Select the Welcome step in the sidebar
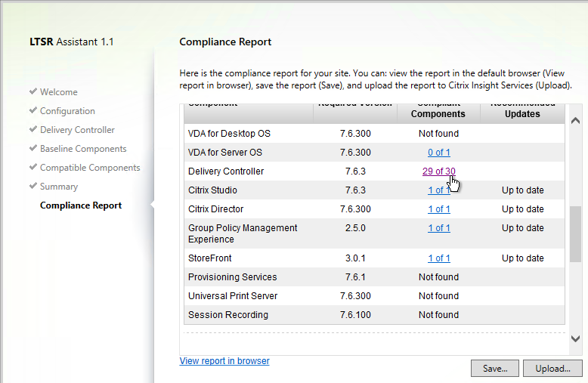The image size is (588, 383). (59, 92)
